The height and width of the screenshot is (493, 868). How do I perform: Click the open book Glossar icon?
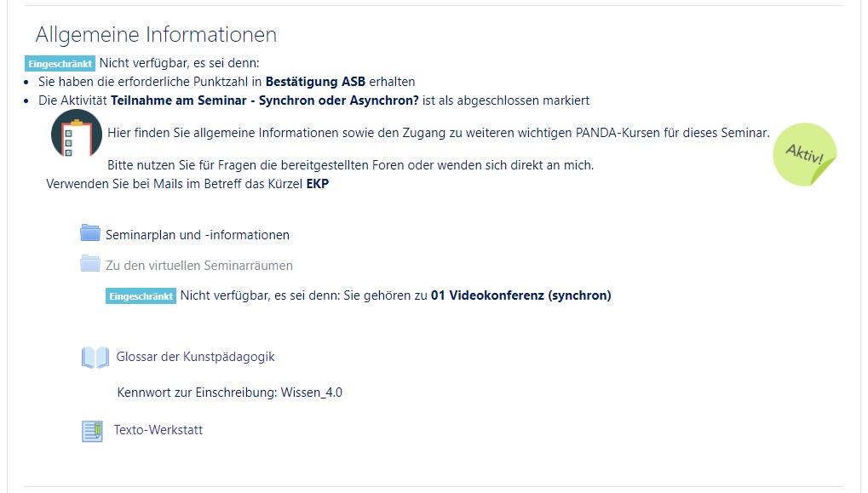tap(95, 357)
